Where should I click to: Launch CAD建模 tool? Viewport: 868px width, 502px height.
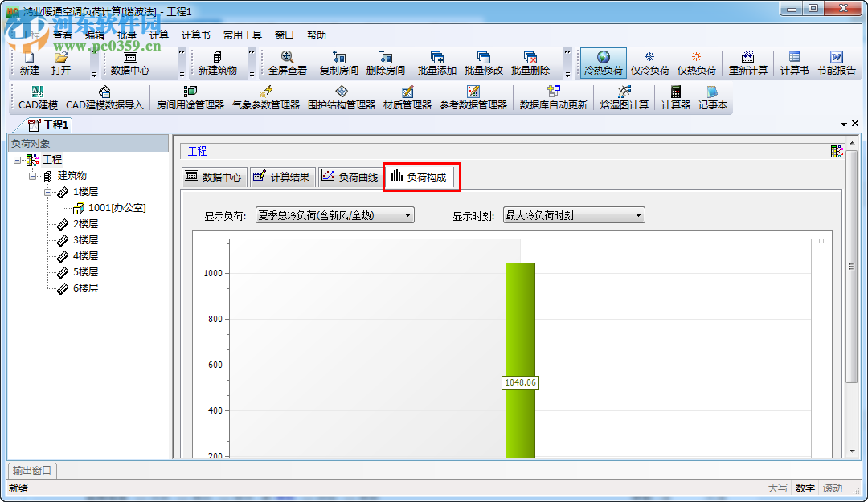[x=38, y=97]
